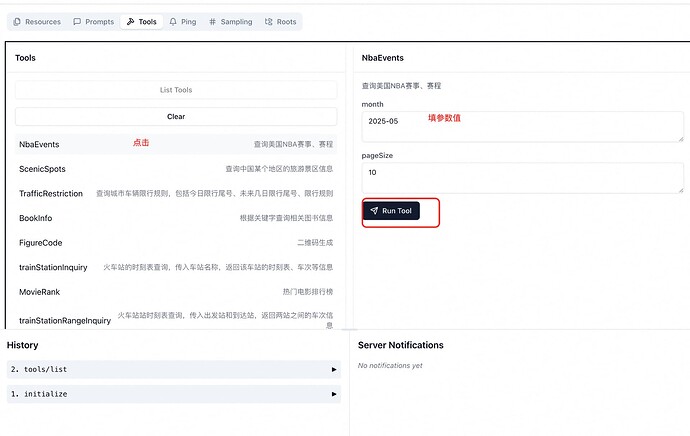The height and width of the screenshot is (436, 690).
Task: Click the 2. tools/list history text
Action: pyautogui.click(x=39, y=370)
